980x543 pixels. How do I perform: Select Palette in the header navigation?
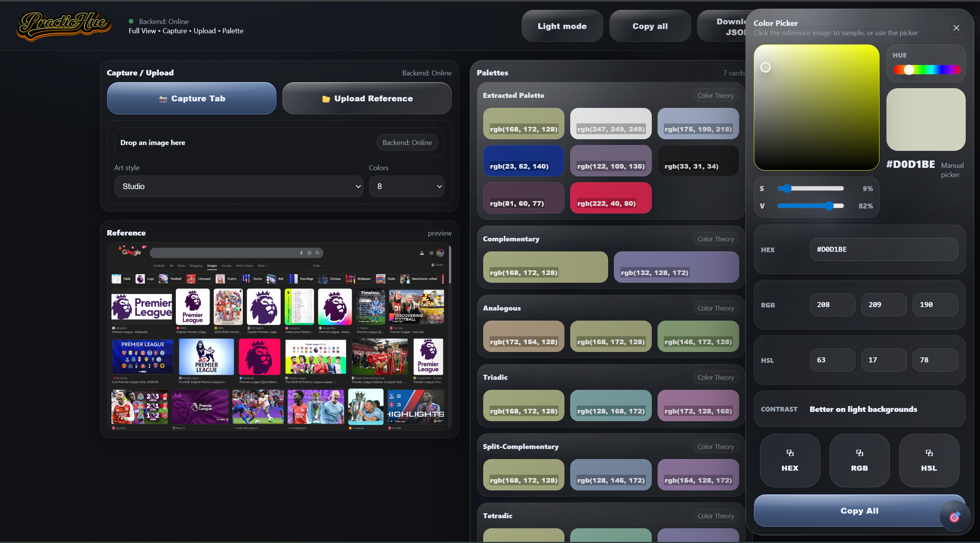pyautogui.click(x=233, y=31)
